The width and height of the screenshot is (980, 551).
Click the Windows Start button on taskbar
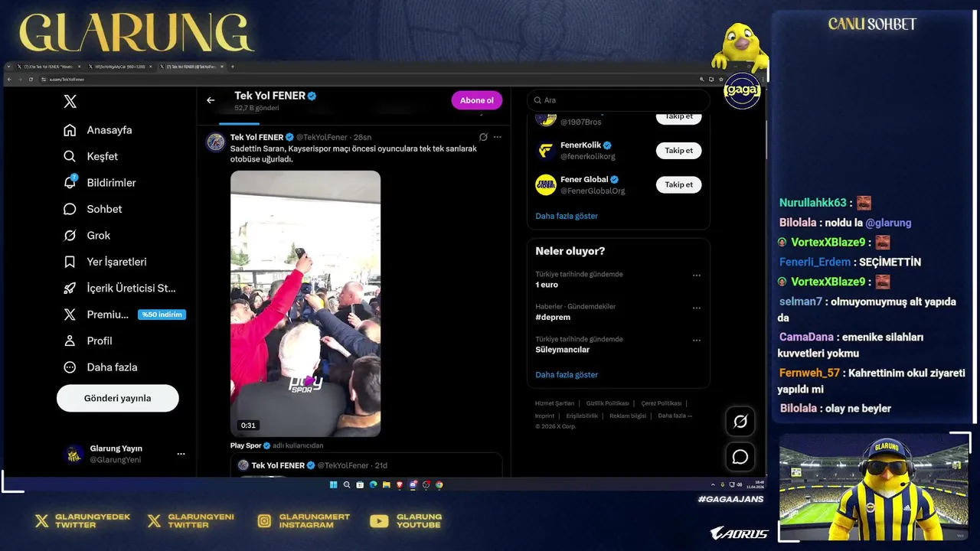click(333, 484)
